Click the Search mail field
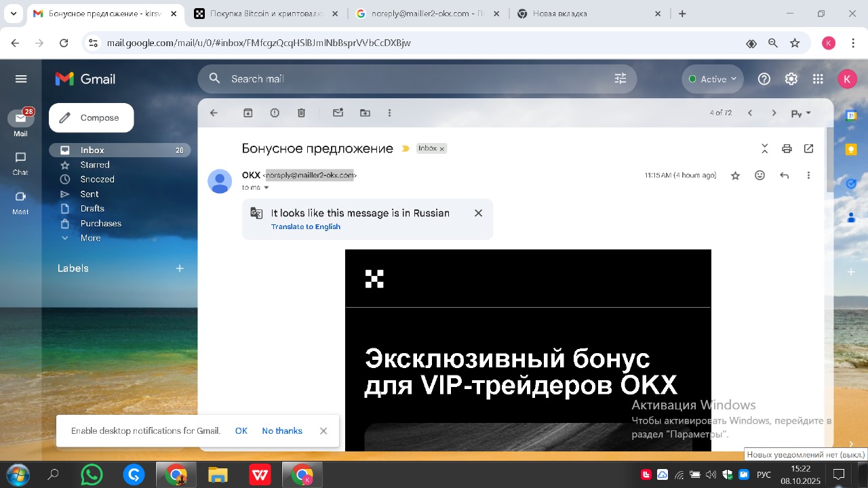The width and height of the screenshot is (868, 488). [407, 79]
